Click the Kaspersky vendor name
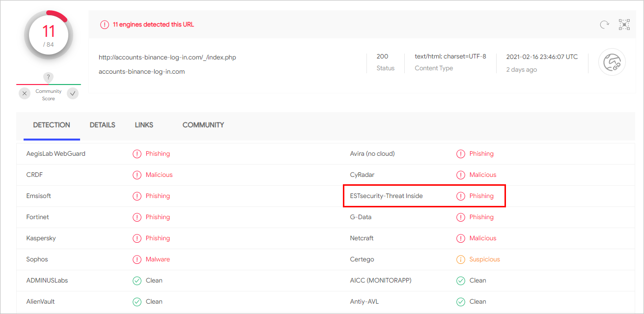Image resolution: width=644 pixels, height=314 pixels. point(41,238)
